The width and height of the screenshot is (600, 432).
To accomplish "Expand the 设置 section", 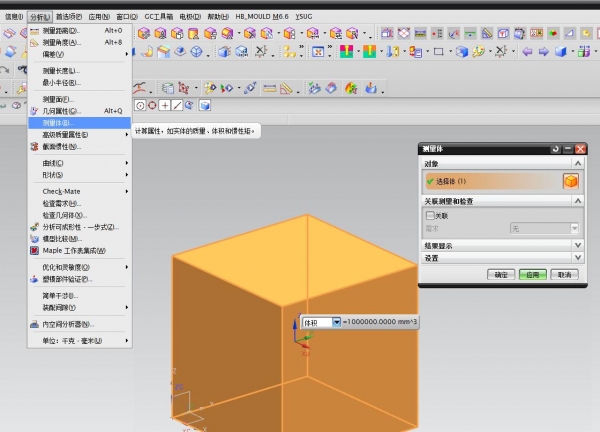I will (x=503, y=258).
